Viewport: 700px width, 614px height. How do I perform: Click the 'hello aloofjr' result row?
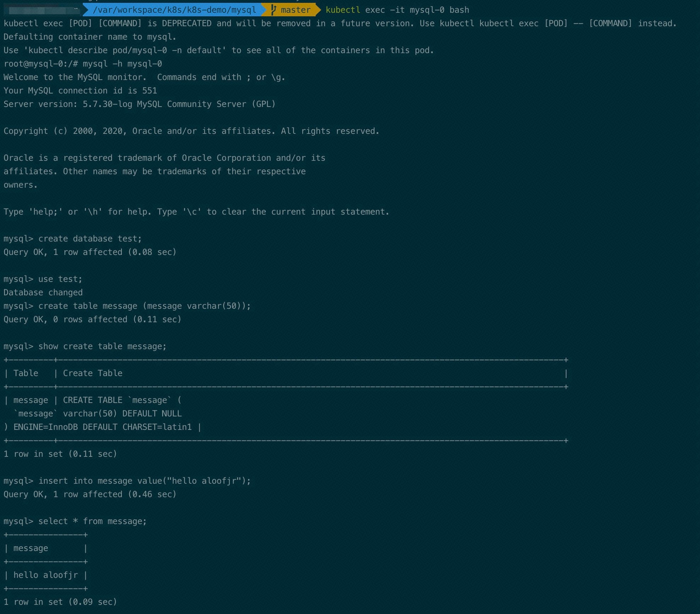(45, 575)
